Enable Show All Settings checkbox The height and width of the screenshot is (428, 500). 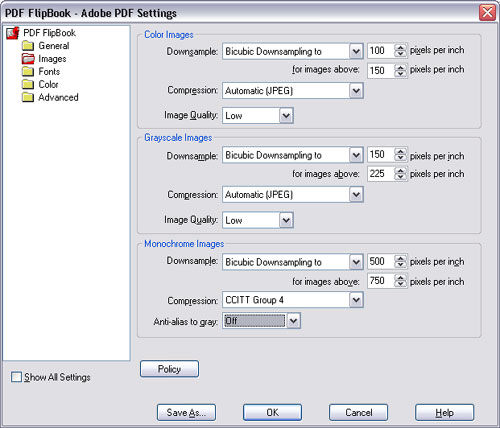pos(16,377)
